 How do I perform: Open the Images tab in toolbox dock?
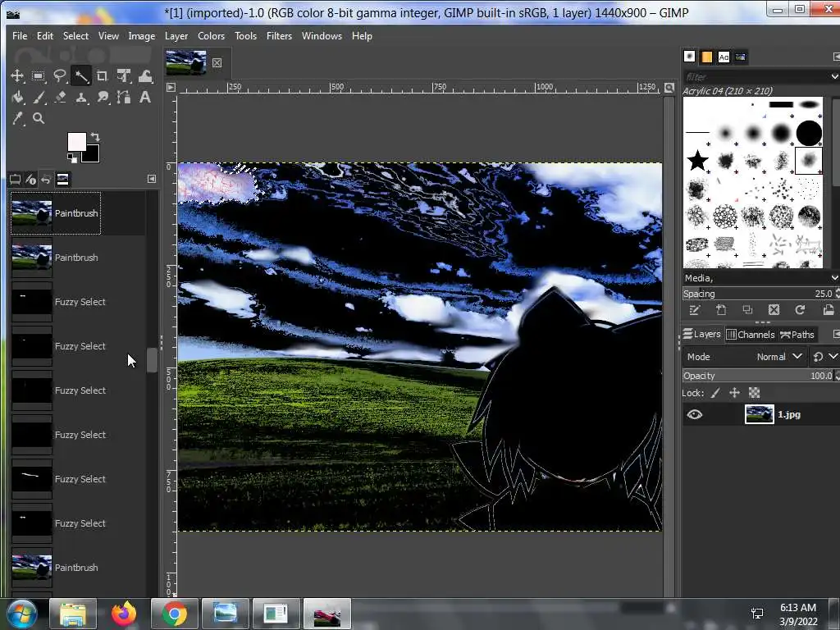coord(62,180)
